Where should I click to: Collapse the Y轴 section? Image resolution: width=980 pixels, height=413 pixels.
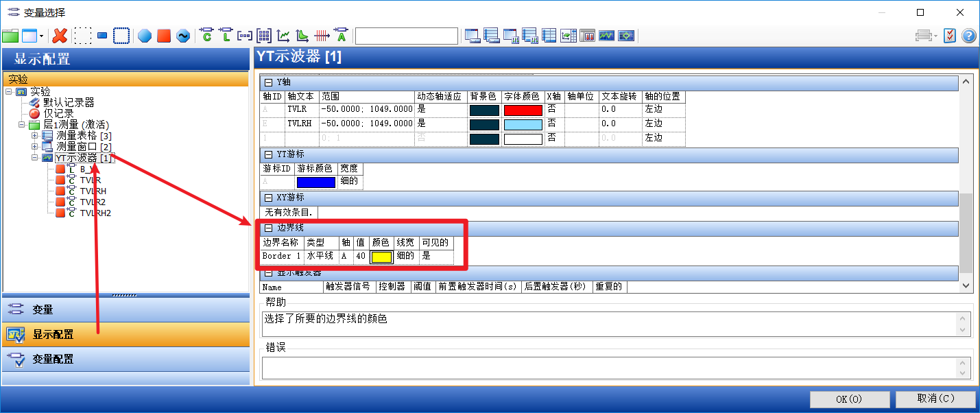click(269, 82)
